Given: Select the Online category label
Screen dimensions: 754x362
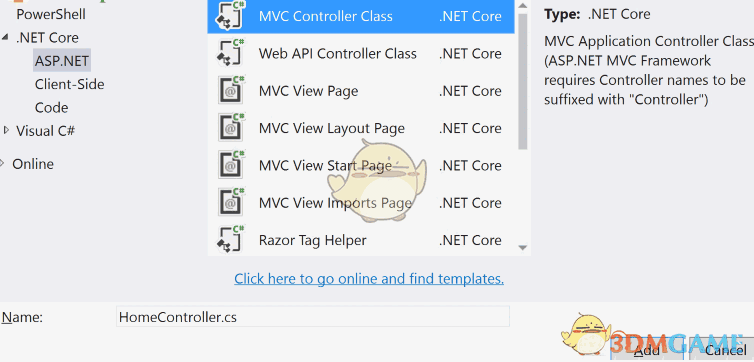Looking at the screenshot, I should point(33,164).
